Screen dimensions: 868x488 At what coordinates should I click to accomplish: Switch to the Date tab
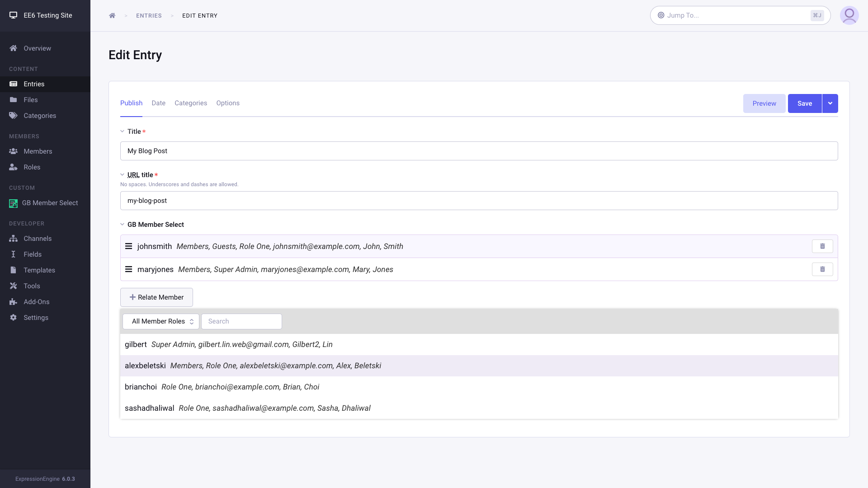(159, 103)
